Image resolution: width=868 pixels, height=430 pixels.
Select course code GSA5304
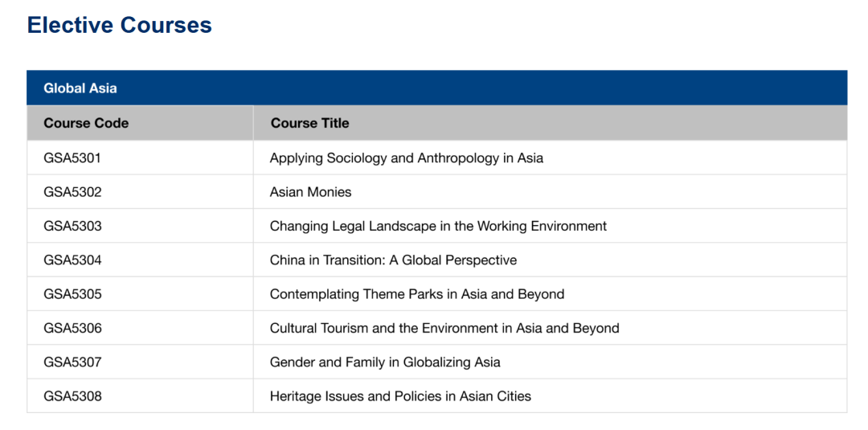72,260
